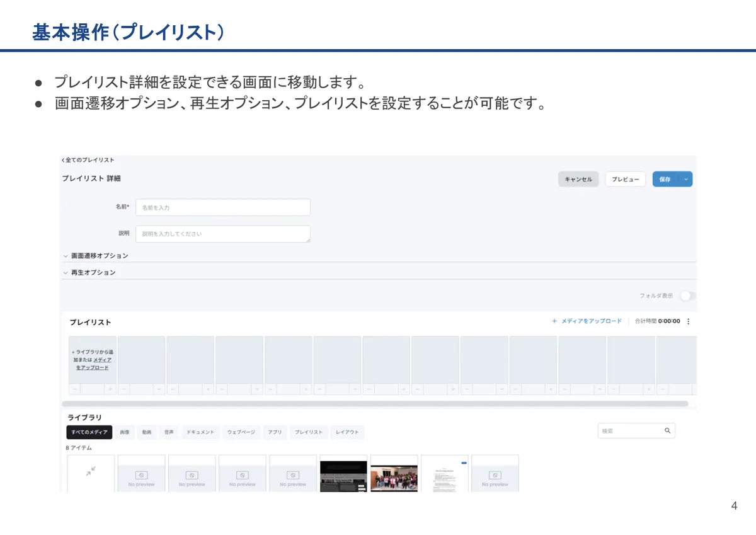Click メディアをアップロード link in first playlist slot

pyautogui.click(x=93, y=364)
